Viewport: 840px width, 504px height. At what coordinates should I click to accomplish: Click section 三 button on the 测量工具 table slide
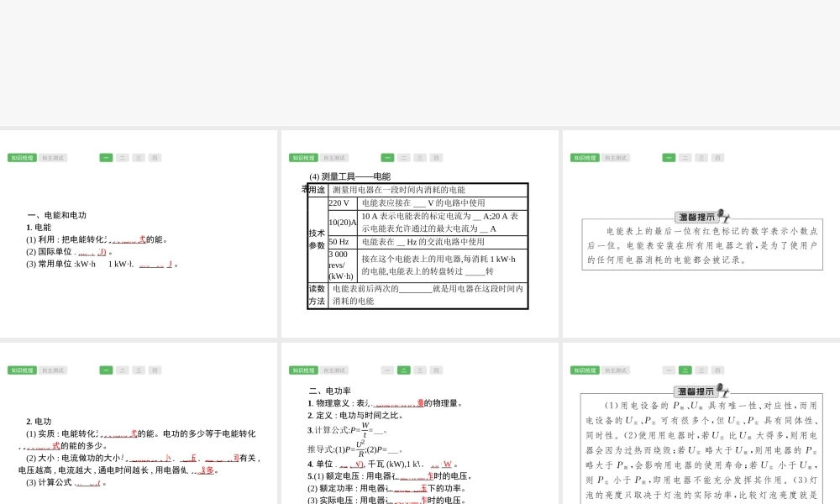420,158
